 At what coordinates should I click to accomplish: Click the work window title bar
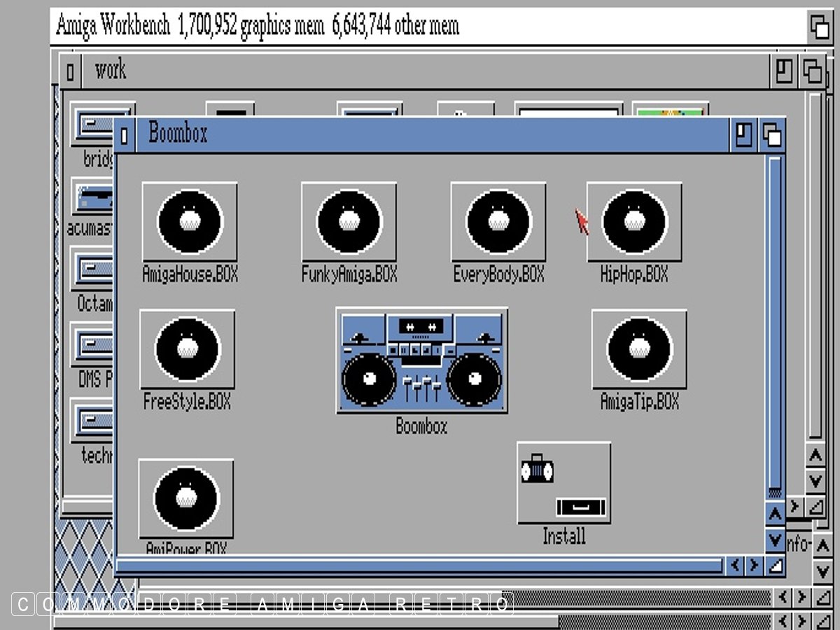[x=420, y=71]
